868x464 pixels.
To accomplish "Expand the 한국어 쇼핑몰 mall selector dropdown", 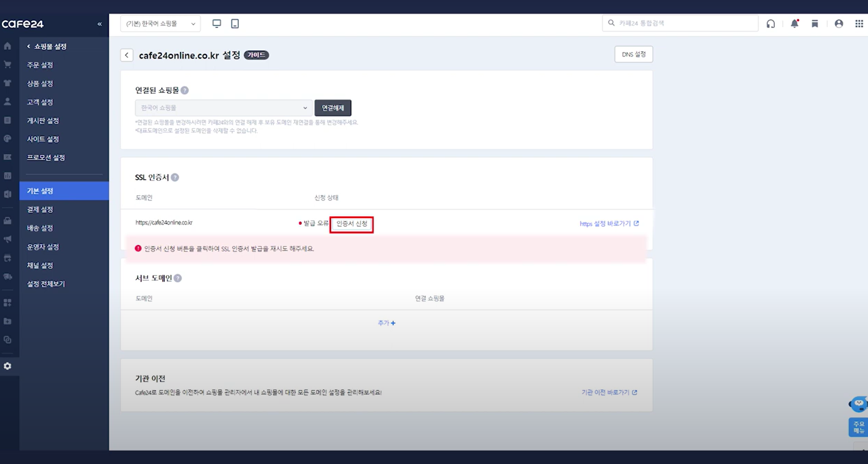I will coord(160,24).
